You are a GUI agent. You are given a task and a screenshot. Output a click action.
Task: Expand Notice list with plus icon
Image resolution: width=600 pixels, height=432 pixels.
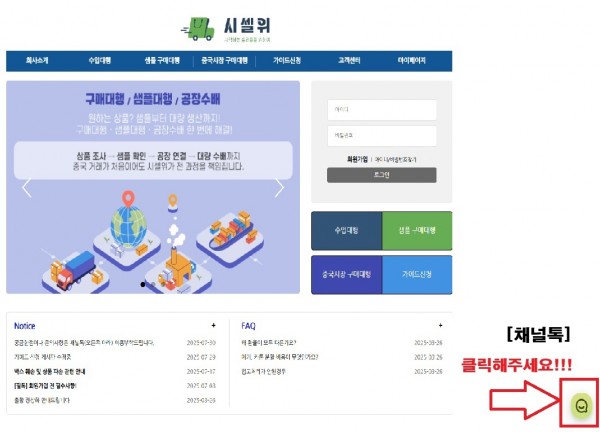(214, 325)
